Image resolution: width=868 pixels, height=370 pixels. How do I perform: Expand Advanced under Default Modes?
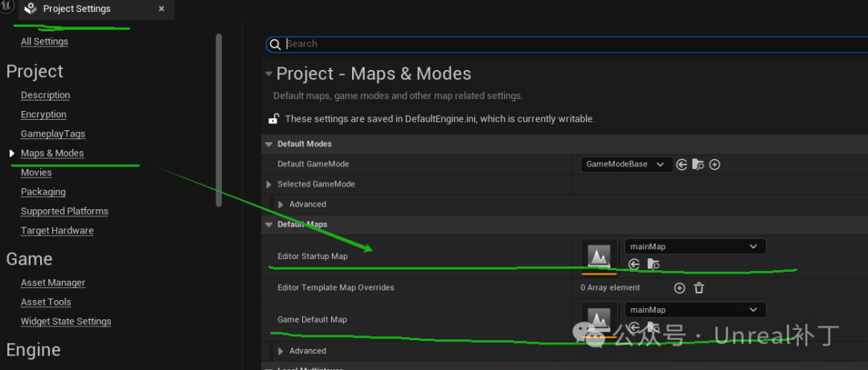[280, 204]
